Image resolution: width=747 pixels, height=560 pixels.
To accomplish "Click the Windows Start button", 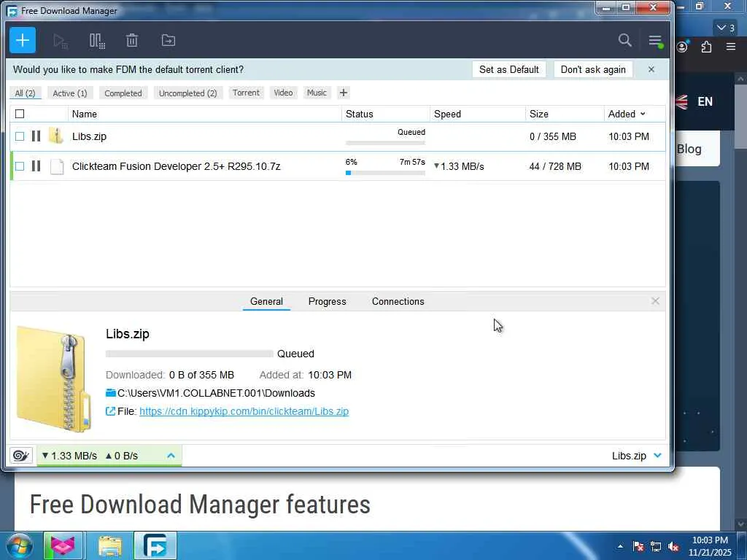I will tap(19, 545).
